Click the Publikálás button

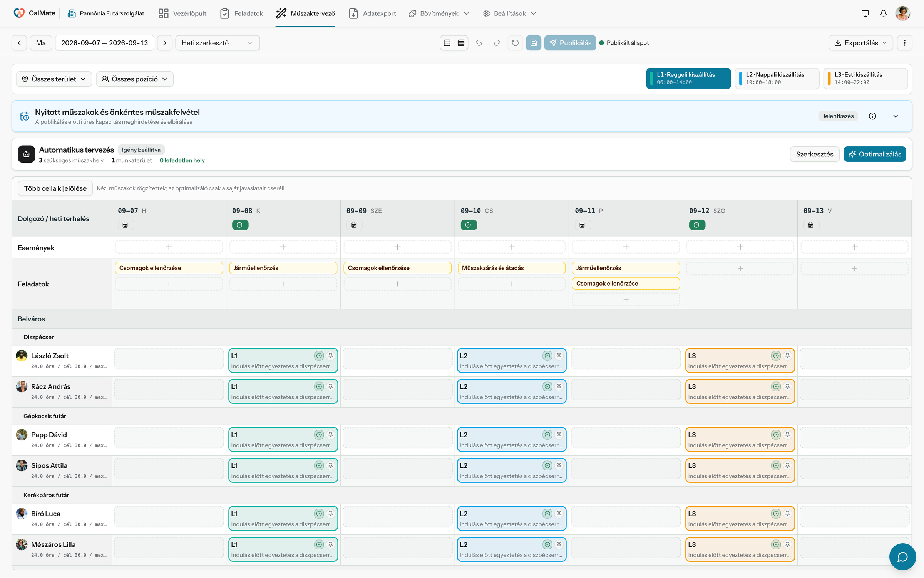click(x=570, y=43)
